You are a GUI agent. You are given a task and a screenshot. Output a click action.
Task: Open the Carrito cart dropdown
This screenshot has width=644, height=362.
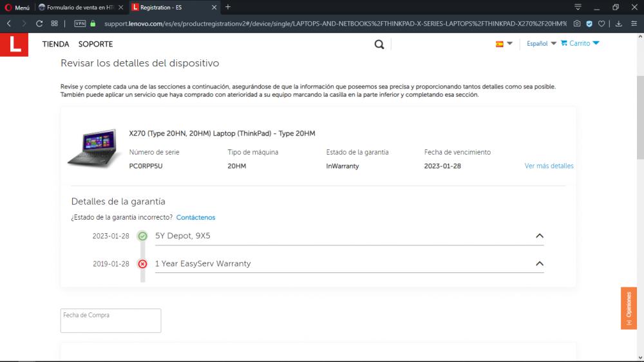[x=580, y=43]
